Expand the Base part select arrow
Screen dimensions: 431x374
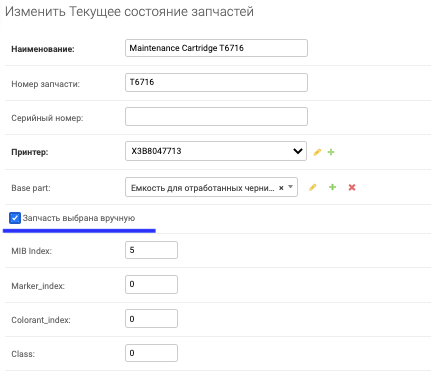tap(290, 187)
